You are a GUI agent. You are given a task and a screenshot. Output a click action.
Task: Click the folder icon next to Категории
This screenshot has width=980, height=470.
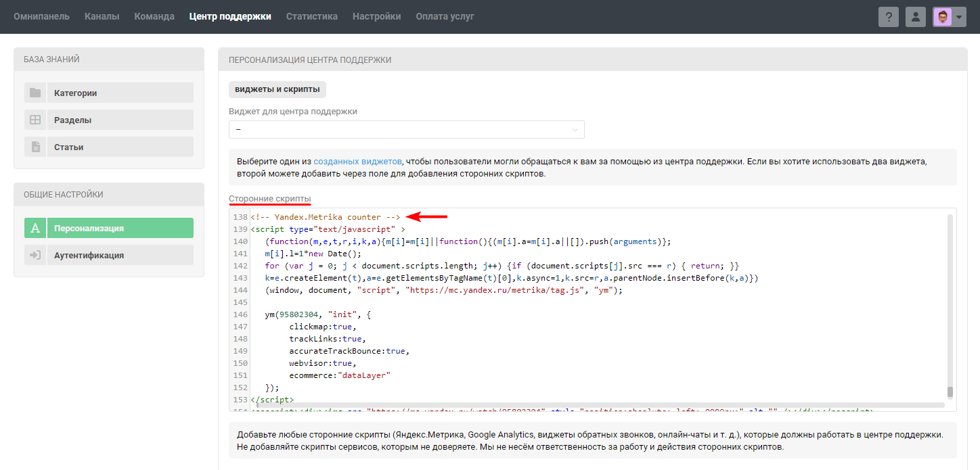35,93
